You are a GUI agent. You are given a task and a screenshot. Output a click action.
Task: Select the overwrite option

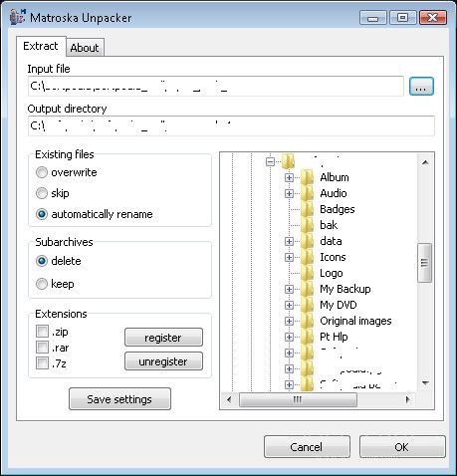tap(42, 172)
